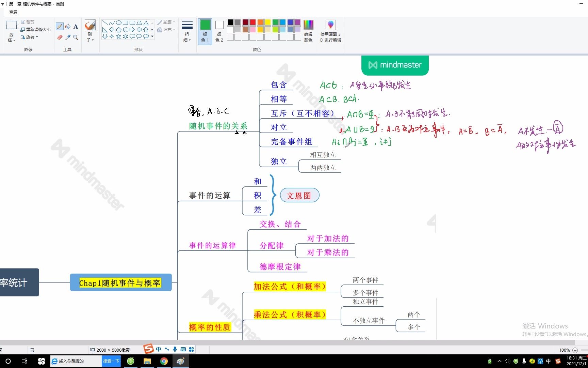
Task: Switch to the 查看 tab
Action: coord(13,12)
